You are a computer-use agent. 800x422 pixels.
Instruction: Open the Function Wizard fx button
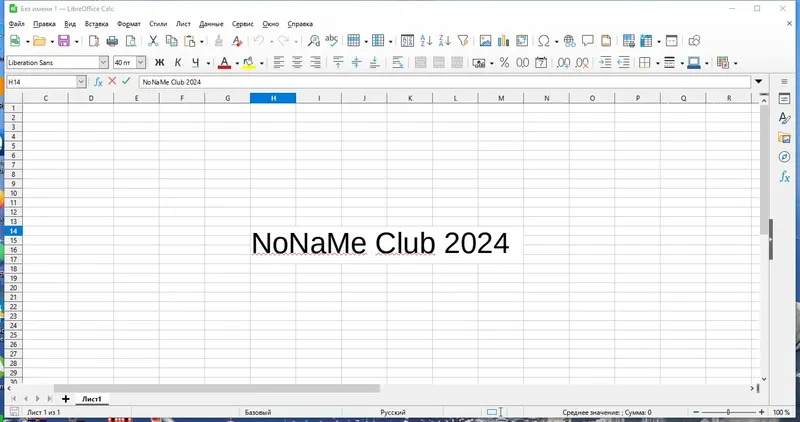click(98, 82)
